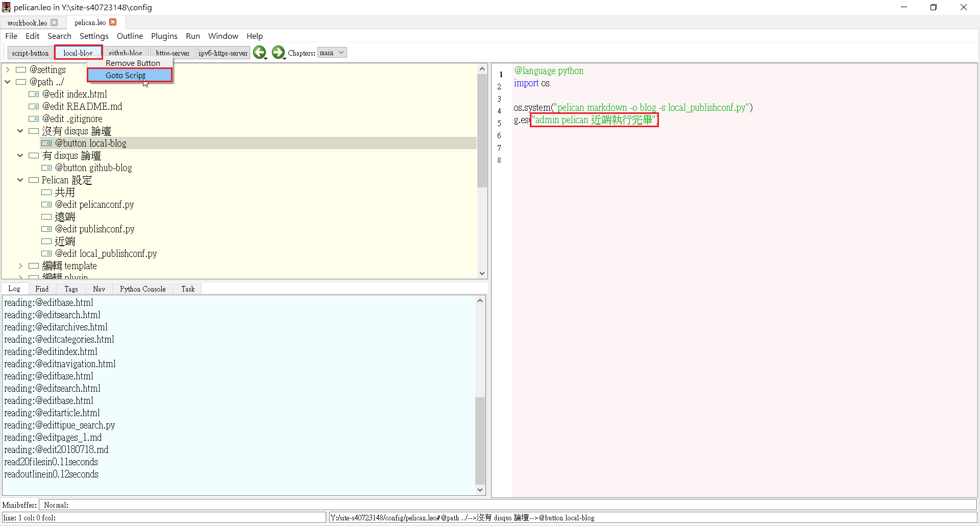
Task: Click the green forward arrow navigation icon
Action: coord(278,53)
